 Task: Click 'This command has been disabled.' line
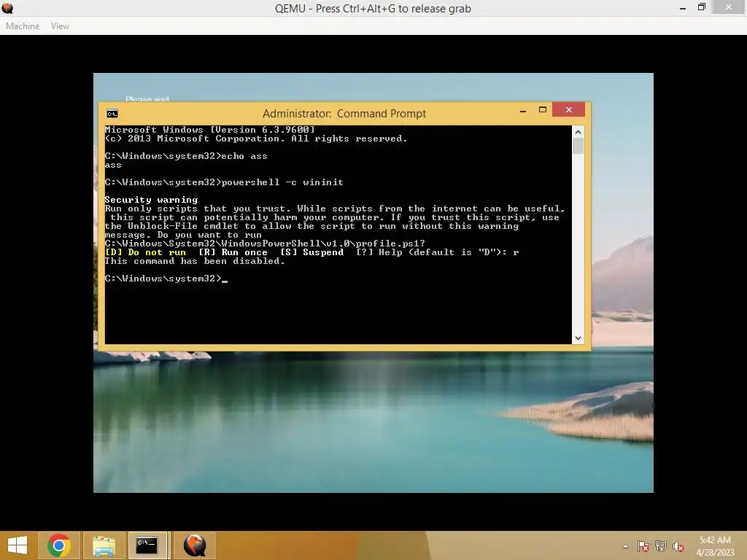(194, 261)
